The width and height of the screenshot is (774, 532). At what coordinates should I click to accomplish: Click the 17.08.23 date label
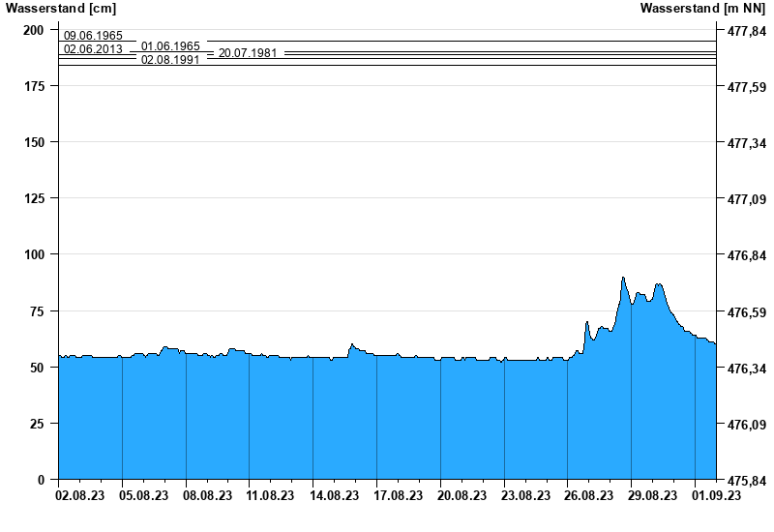tap(399, 495)
